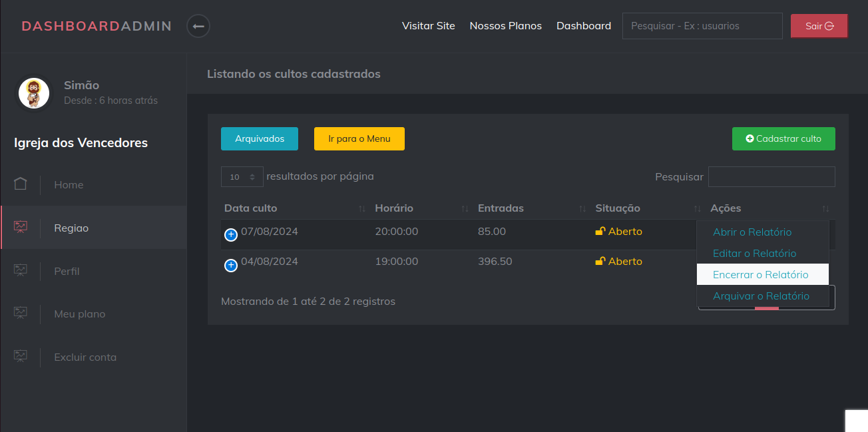This screenshot has height=432, width=868.
Task: Sort table by Entradas column arrows
Action: pos(582,209)
